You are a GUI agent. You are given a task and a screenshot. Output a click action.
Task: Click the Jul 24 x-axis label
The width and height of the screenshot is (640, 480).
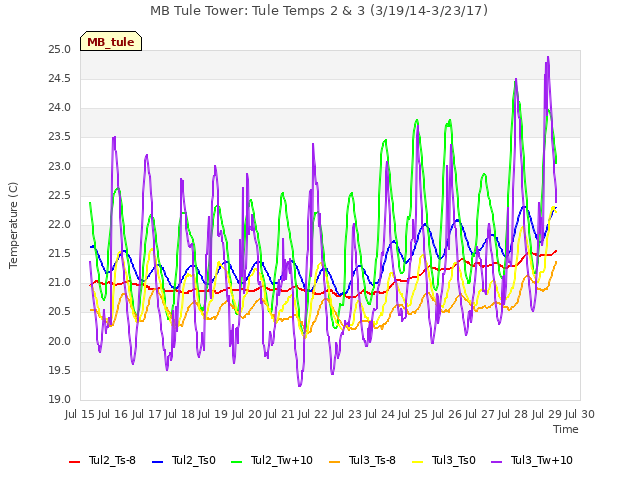coord(380,414)
